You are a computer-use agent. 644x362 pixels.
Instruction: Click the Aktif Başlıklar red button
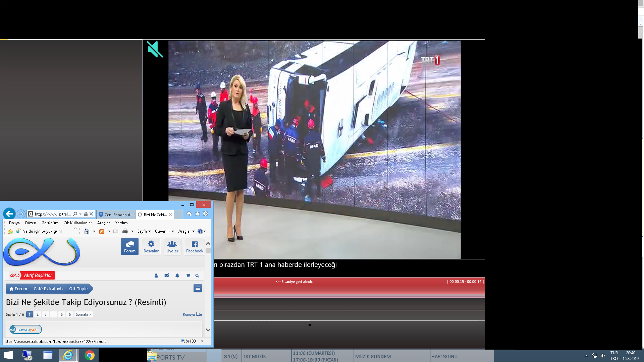[x=33, y=276]
